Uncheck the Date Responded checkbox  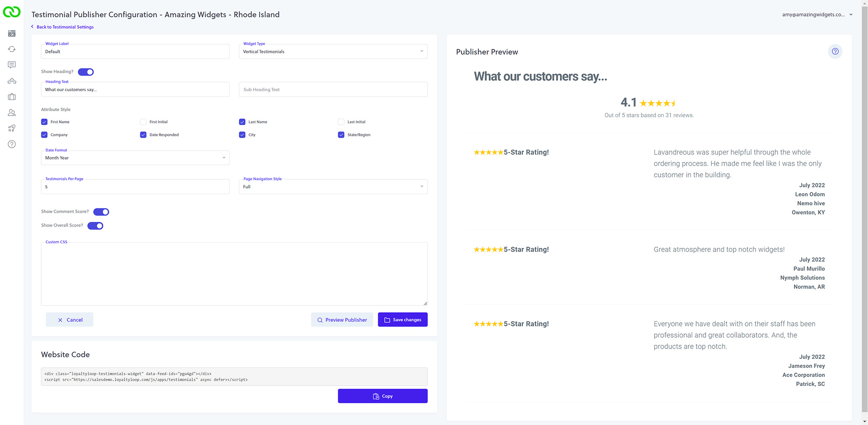coord(143,135)
